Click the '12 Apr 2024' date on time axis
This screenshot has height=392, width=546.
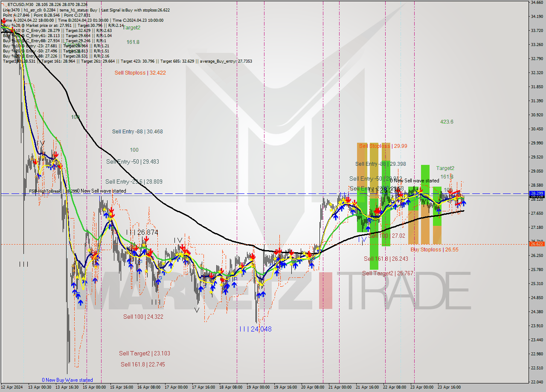click(12, 387)
